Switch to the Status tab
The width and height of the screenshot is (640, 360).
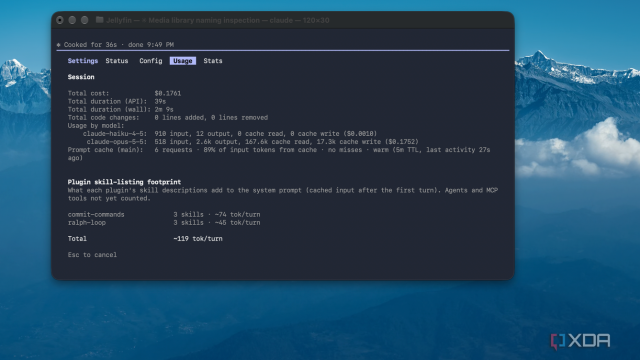(x=117, y=61)
